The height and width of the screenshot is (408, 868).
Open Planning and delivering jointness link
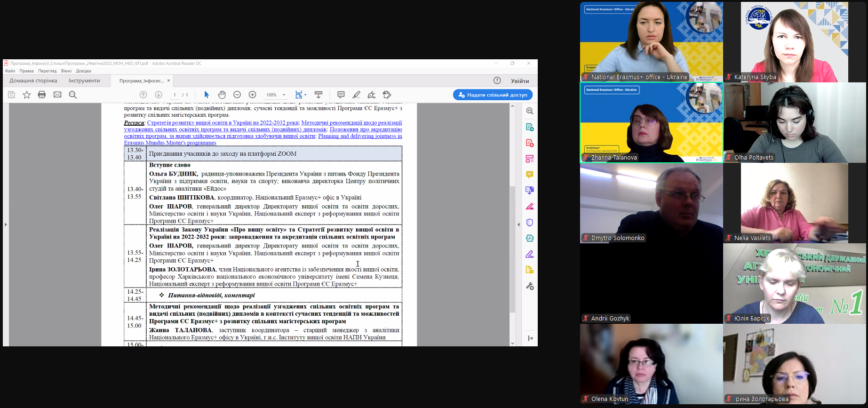pyautogui.click(x=360, y=136)
